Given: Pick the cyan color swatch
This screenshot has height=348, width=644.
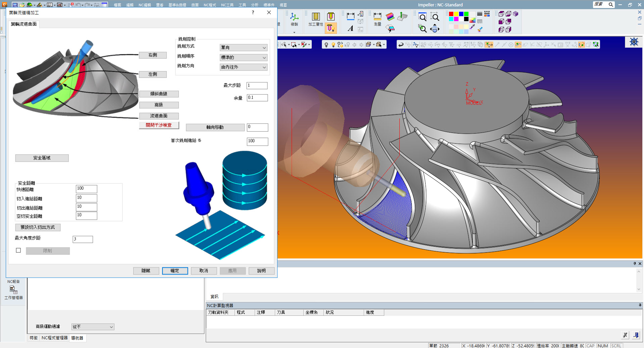Looking at the screenshot, I should tap(451, 19).
